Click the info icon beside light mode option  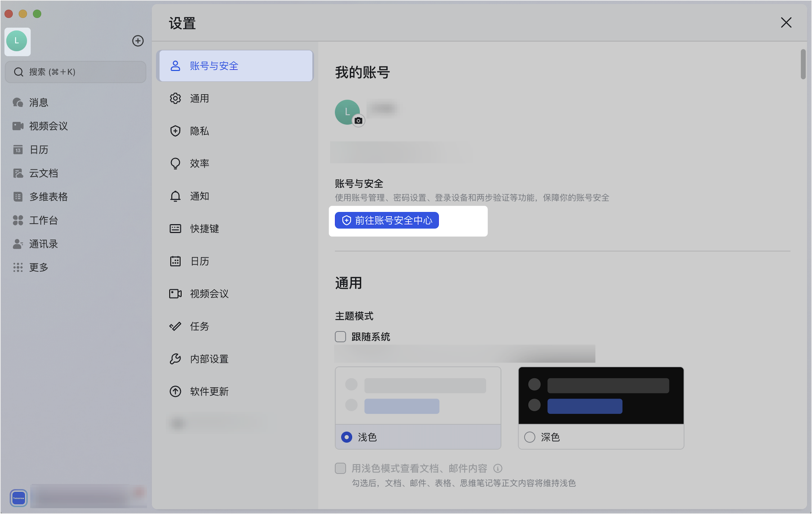click(498, 468)
